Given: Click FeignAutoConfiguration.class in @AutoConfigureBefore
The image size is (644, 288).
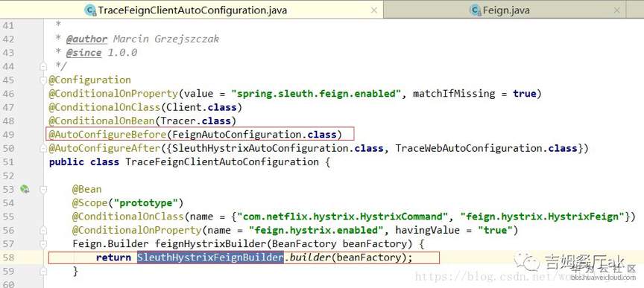Looking at the screenshot, I should pos(254,135).
